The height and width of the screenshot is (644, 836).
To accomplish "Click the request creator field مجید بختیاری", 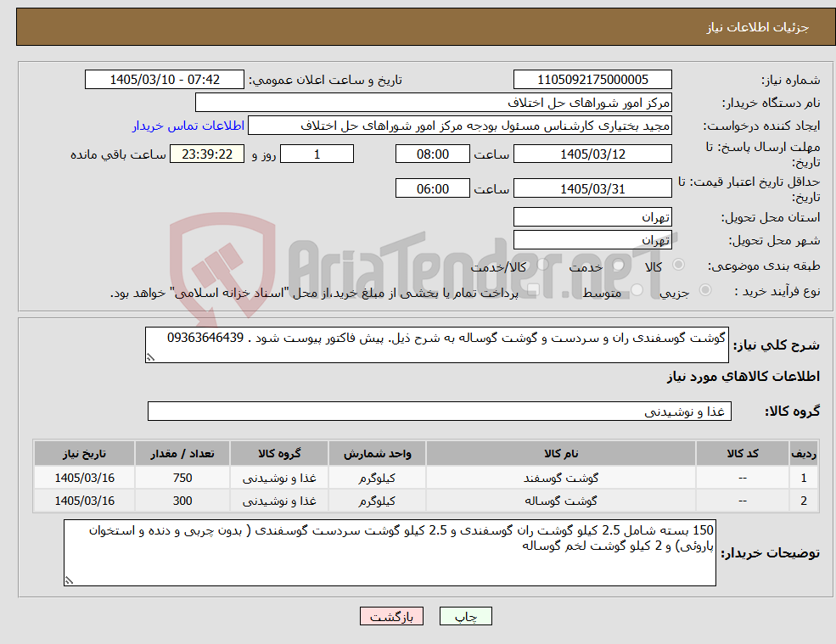I will (x=459, y=126).
